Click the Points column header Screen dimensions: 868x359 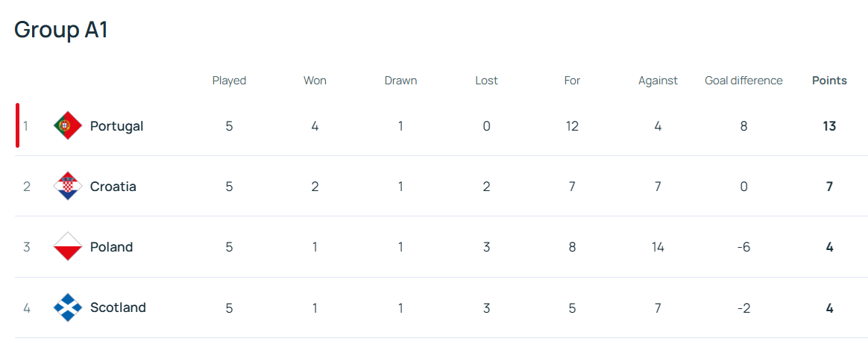click(x=829, y=81)
